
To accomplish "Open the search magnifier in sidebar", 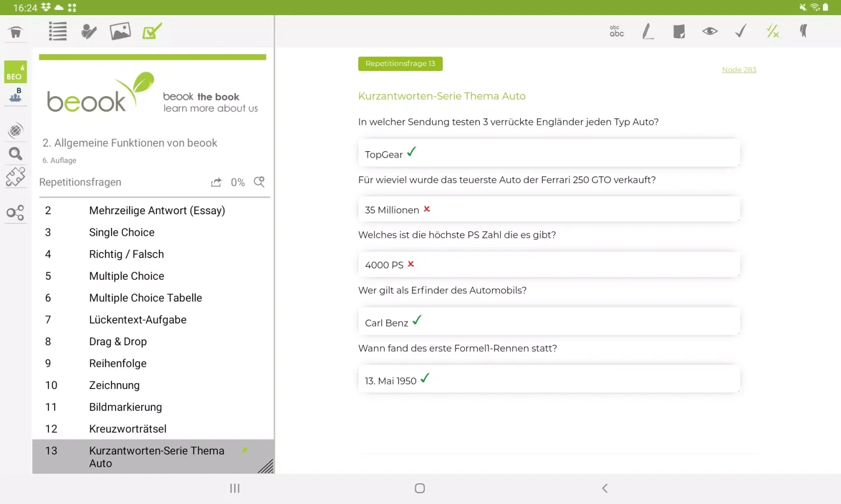I will [16, 154].
